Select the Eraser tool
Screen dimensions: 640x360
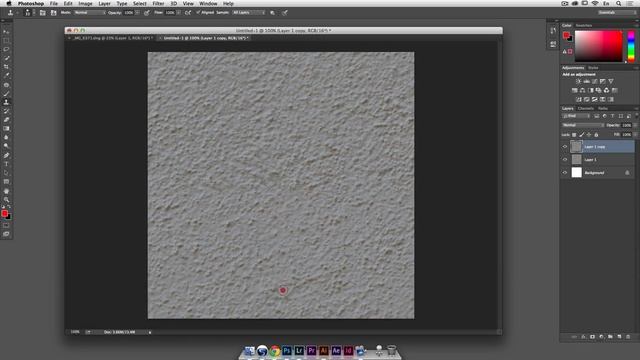pyautogui.click(x=6, y=120)
